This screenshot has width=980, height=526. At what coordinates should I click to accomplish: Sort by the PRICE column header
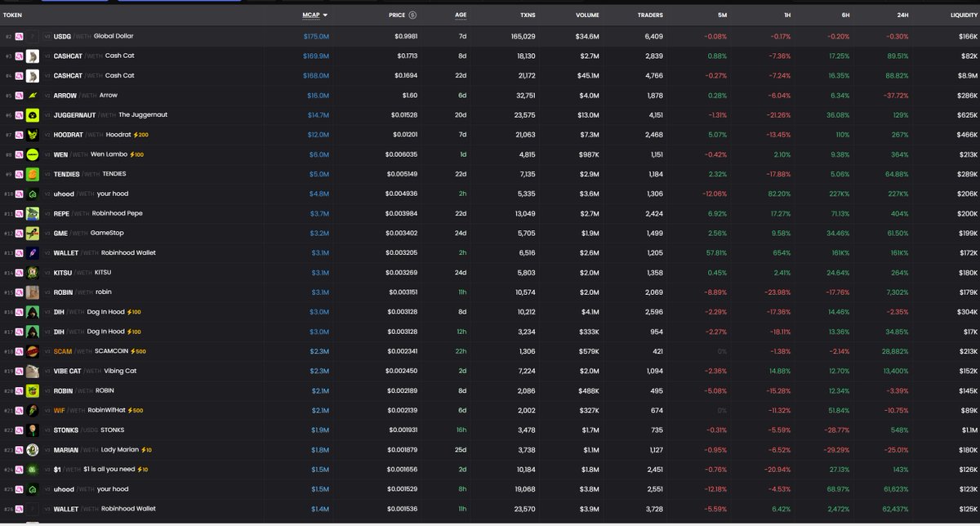(397, 15)
